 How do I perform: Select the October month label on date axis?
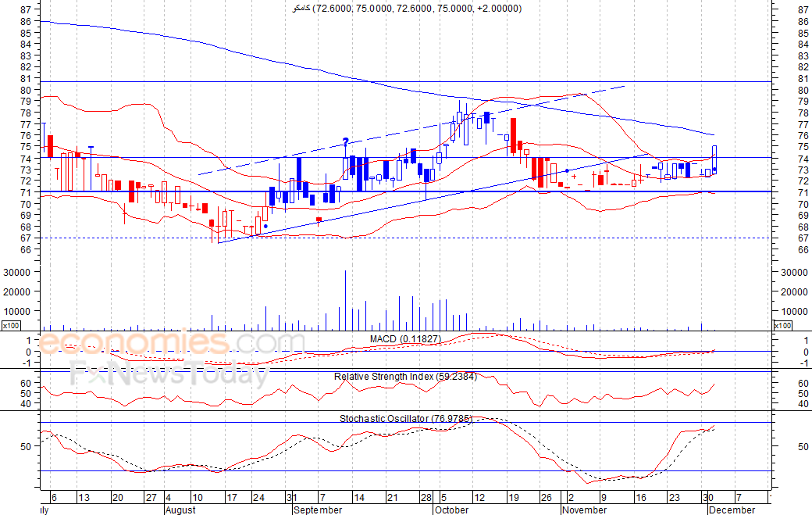click(x=451, y=510)
